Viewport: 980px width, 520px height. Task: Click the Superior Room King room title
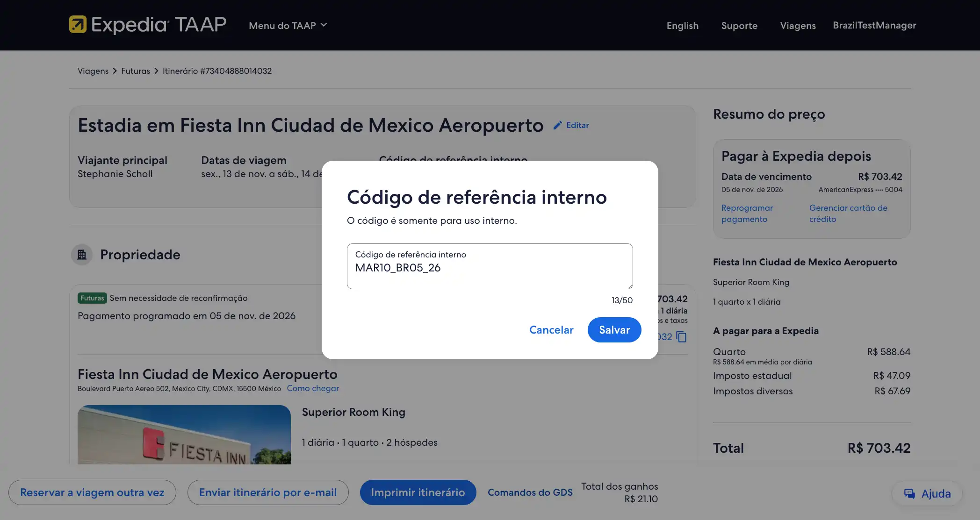(353, 412)
